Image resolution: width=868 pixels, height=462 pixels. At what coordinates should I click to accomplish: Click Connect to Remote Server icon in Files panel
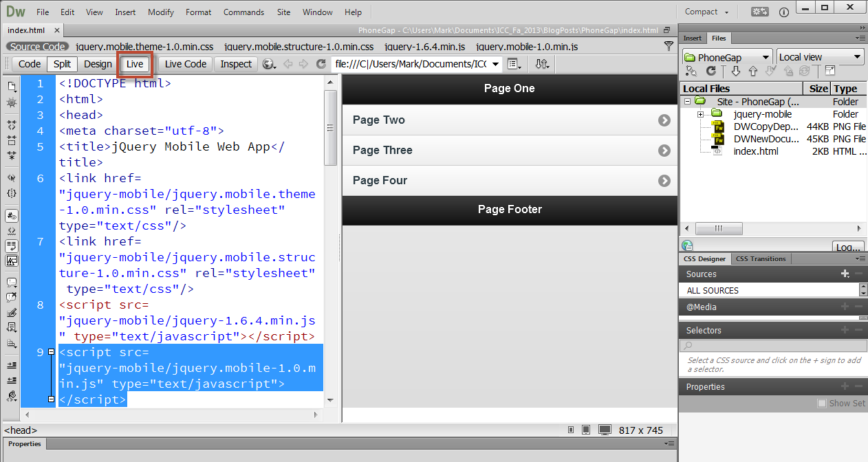pyautogui.click(x=691, y=71)
